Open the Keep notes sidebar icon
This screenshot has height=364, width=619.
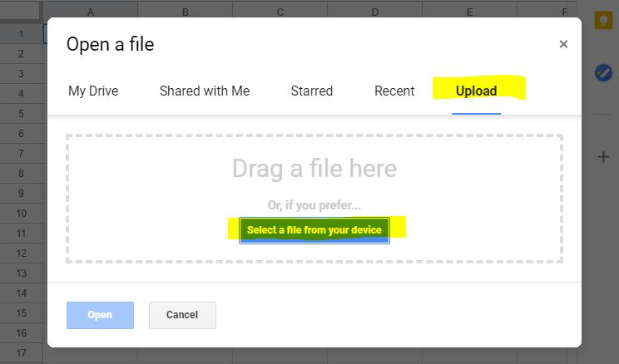click(x=603, y=21)
